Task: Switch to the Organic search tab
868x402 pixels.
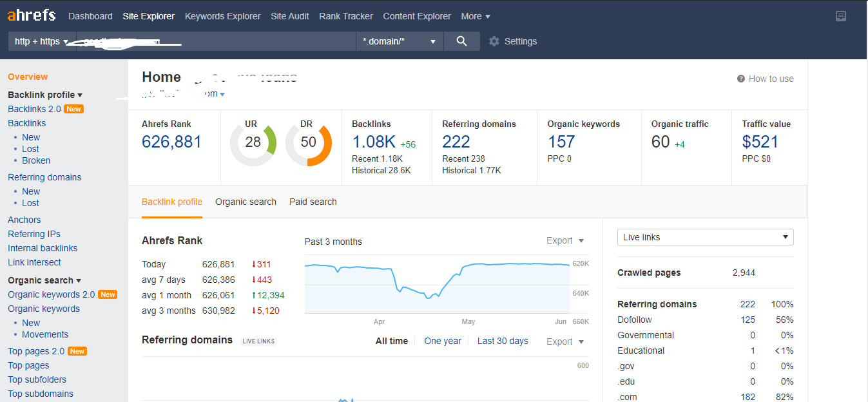Action: pos(246,202)
